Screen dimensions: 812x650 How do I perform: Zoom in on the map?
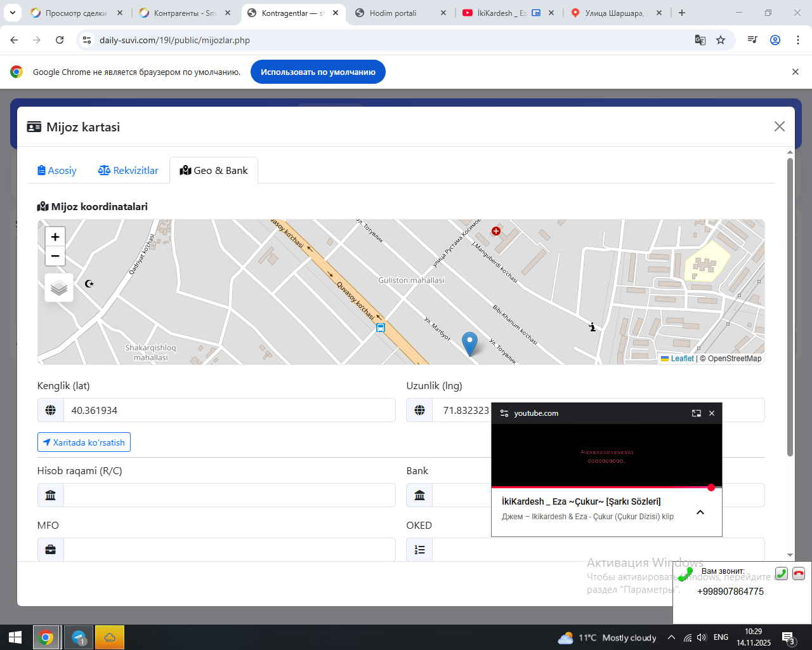[55, 237]
